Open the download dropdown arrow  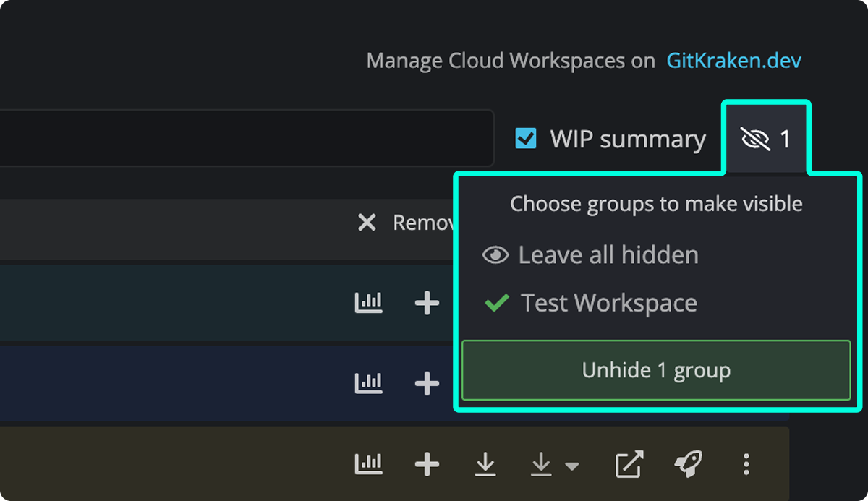[x=571, y=466]
